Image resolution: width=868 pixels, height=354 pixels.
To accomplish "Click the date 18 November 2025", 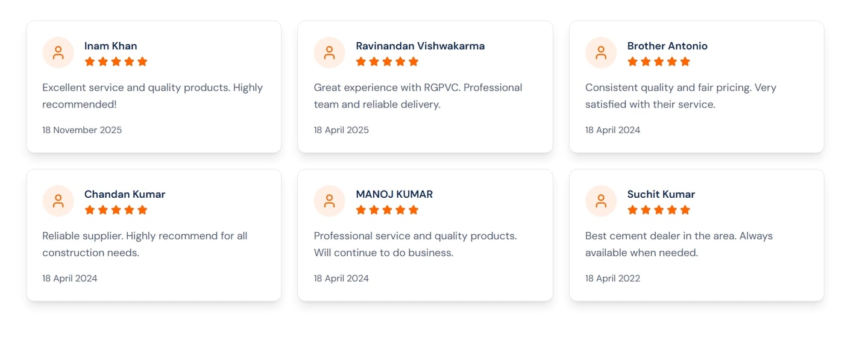I will [82, 130].
